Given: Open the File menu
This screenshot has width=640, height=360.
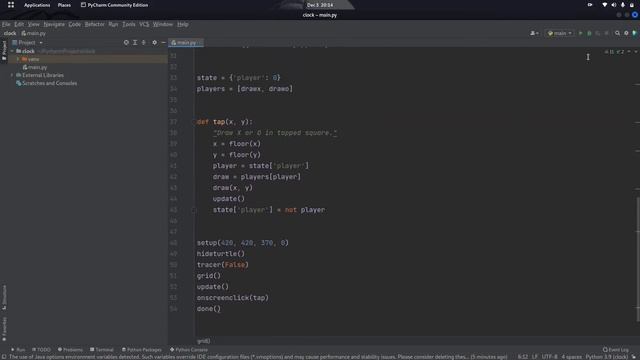Looking at the screenshot, I should pos(6,24).
